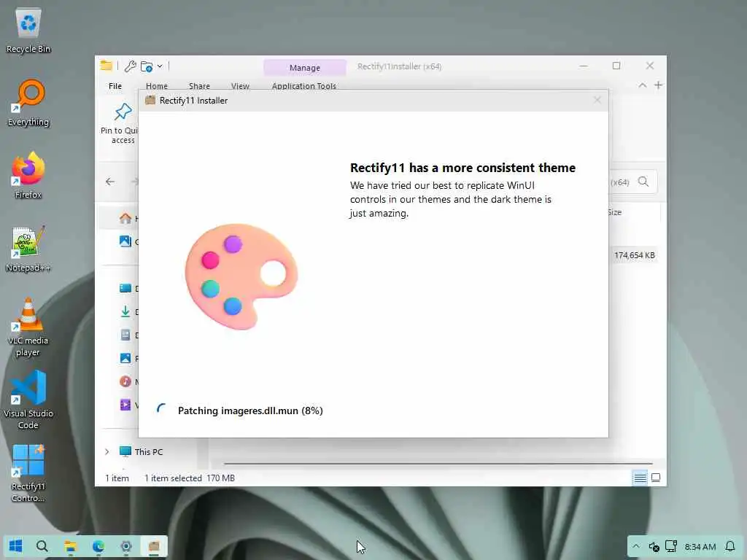This screenshot has height=560, width=747.
Task: Click the New folder icon in the quick access toolbar
Action: click(x=147, y=66)
